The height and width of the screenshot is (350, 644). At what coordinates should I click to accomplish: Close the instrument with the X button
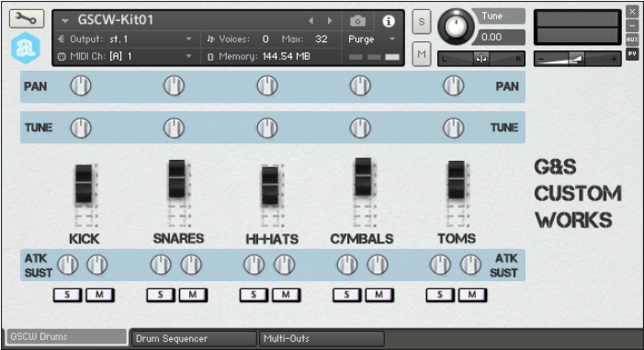click(x=632, y=12)
